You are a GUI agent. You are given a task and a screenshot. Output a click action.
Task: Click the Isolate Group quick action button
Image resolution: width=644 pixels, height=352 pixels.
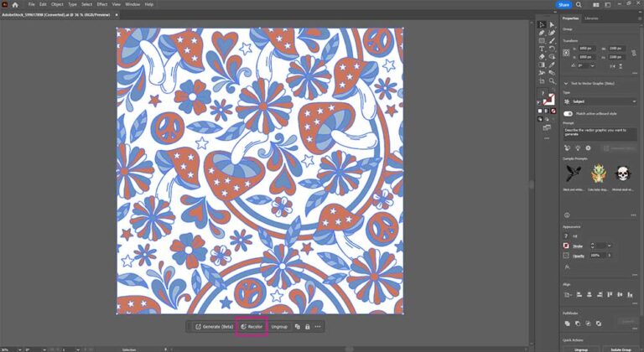coord(621,349)
